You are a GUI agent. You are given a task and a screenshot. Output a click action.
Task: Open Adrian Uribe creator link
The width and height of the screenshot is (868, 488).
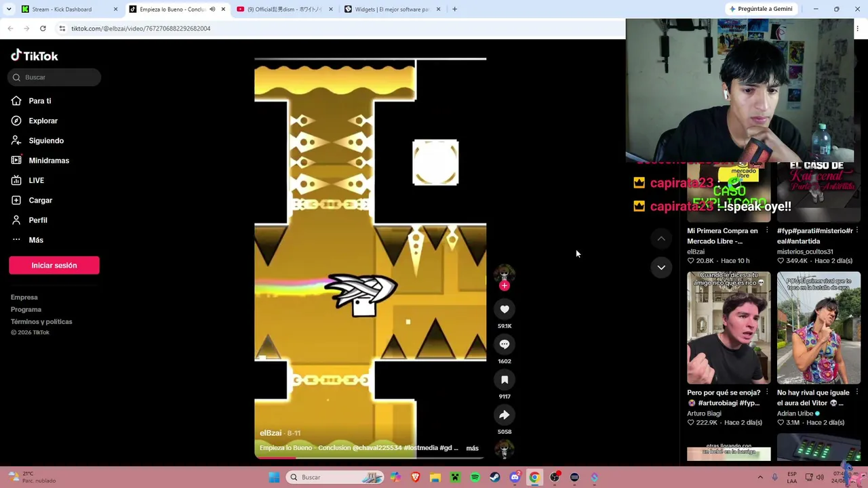coord(795,413)
